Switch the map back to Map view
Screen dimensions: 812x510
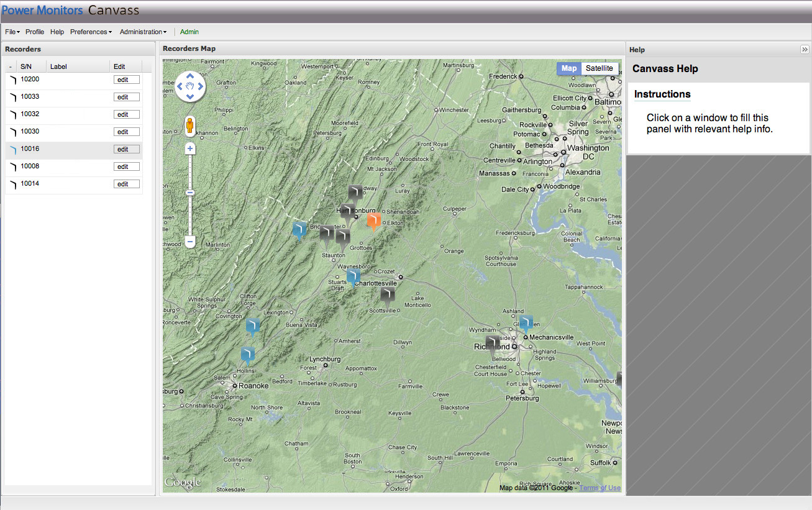pyautogui.click(x=568, y=68)
